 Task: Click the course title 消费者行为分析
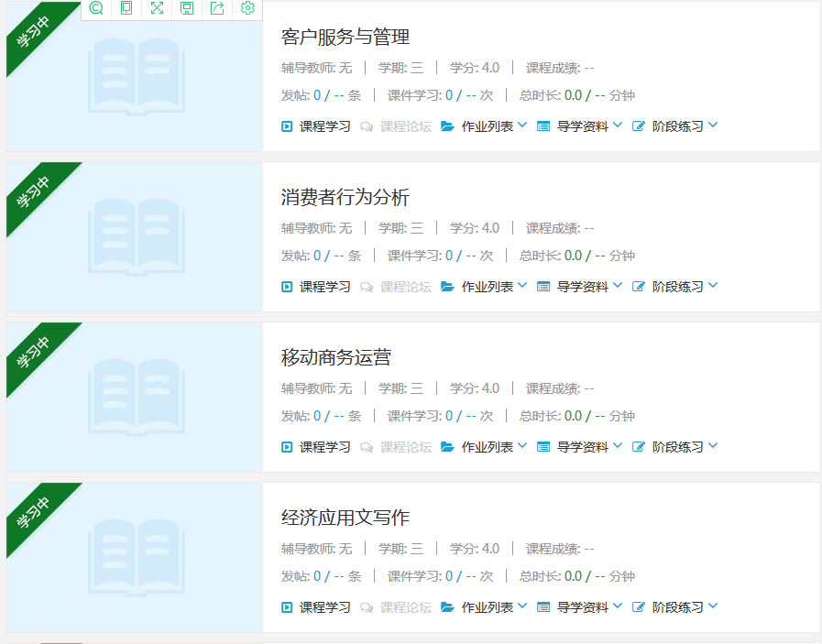tap(345, 197)
